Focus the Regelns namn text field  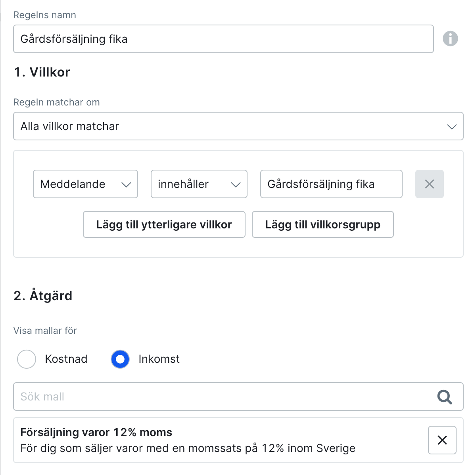[x=223, y=39]
